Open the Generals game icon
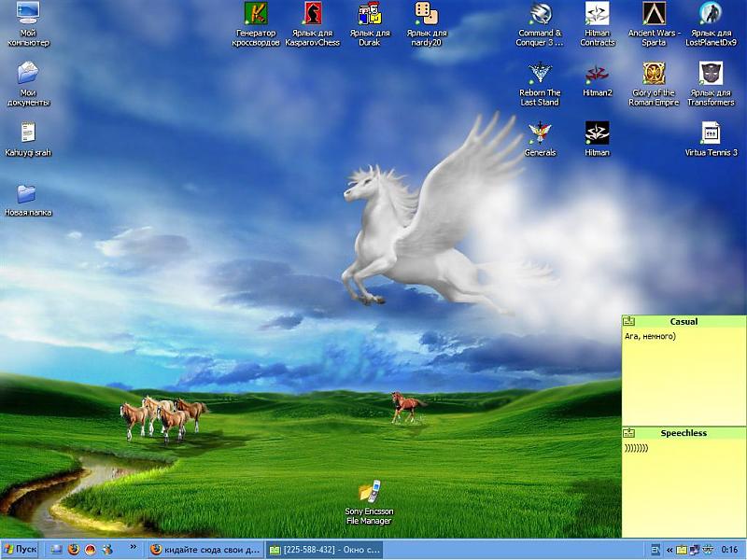Image resolution: width=747 pixels, height=560 pixels. point(540,133)
